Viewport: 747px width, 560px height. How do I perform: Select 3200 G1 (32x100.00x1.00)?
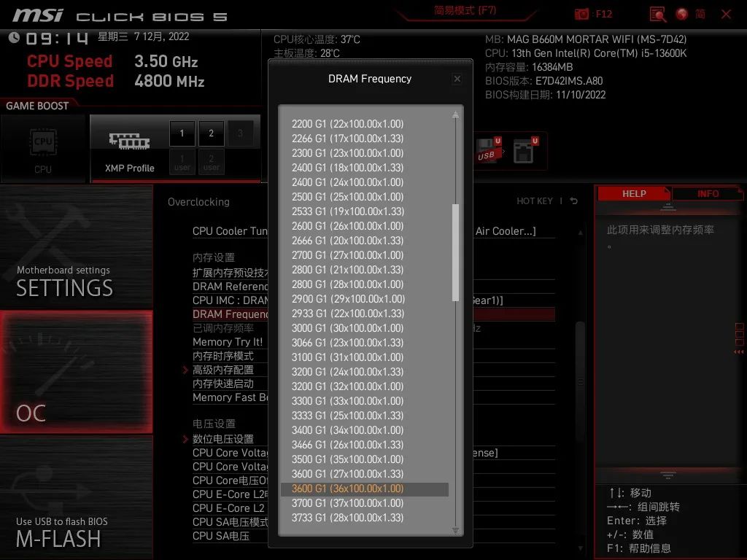(x=347, y=386)
